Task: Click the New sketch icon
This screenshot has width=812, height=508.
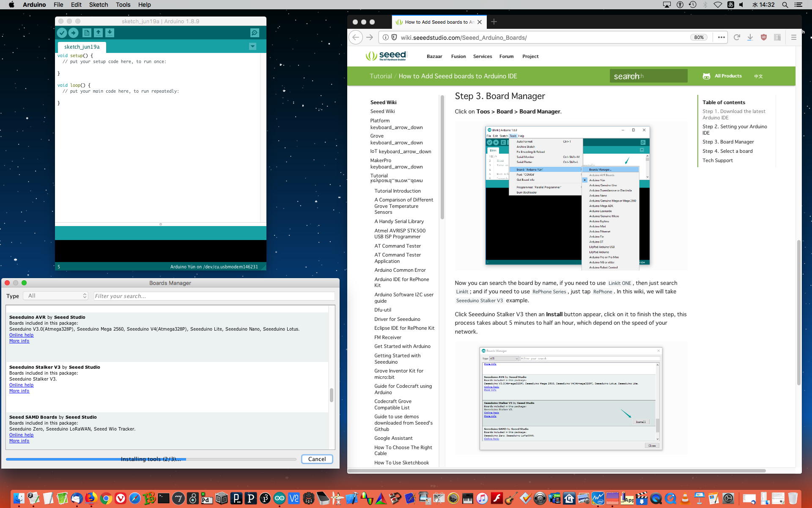Action: point(87,33)
